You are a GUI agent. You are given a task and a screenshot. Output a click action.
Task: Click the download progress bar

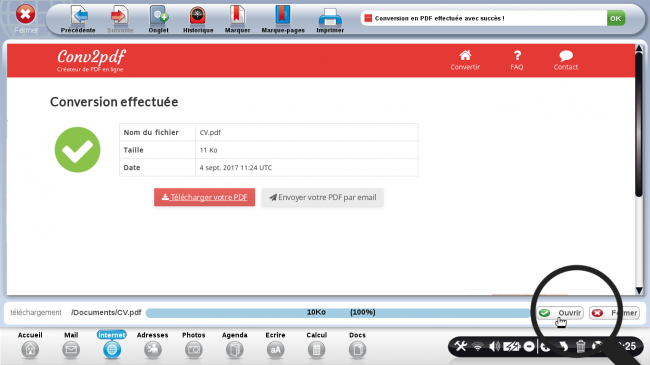pos(338,313)
